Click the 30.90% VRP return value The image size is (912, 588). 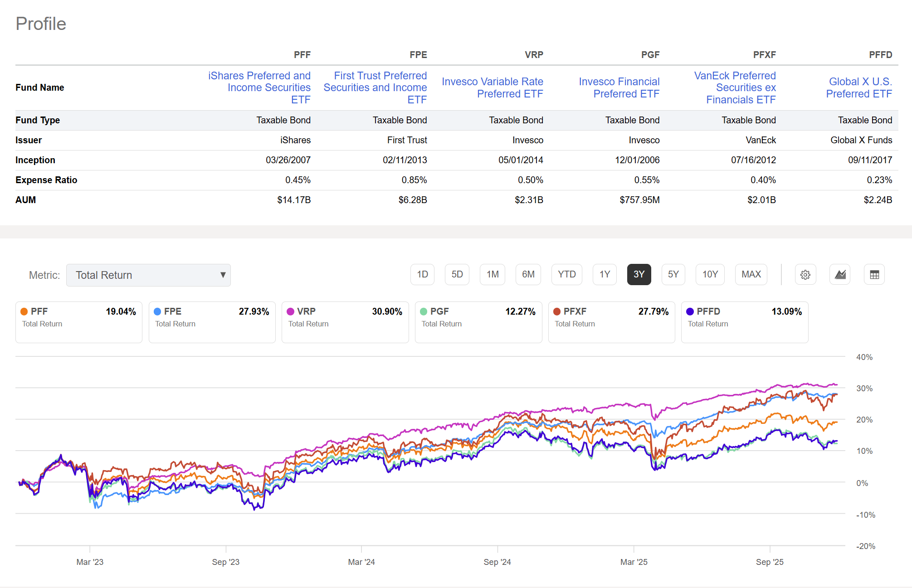coord(387,311)
